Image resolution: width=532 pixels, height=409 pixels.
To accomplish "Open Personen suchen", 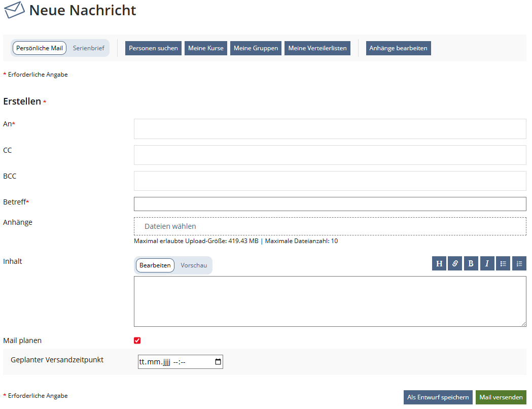I will tap(153, 48).
